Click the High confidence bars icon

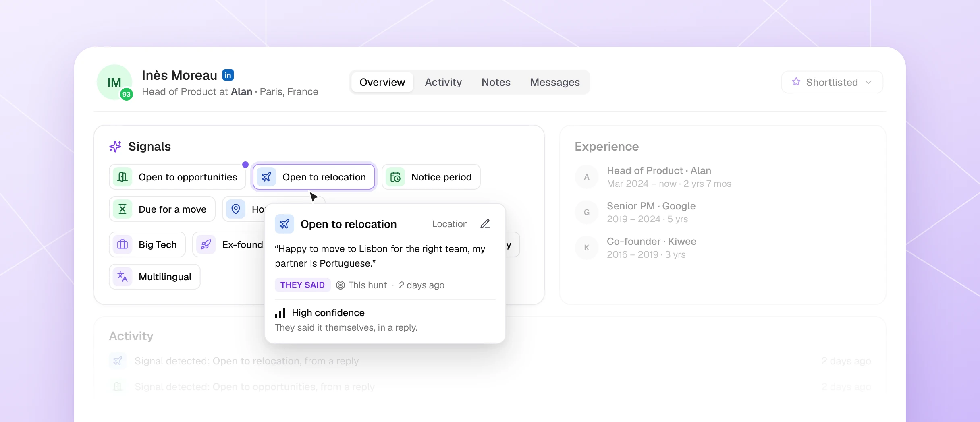pyautogui.click(x=280, y=313)
